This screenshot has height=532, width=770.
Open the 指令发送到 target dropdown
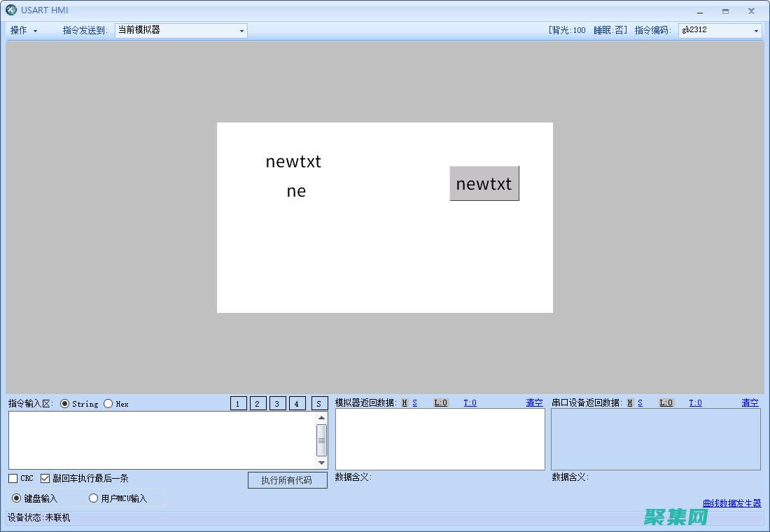click(x=241, y=30)
